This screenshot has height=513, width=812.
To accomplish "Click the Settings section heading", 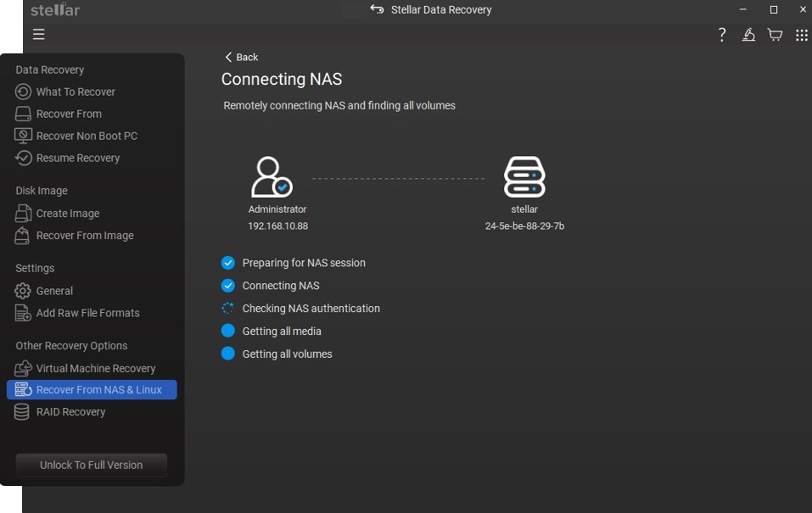I will click(x=35, y=268).
